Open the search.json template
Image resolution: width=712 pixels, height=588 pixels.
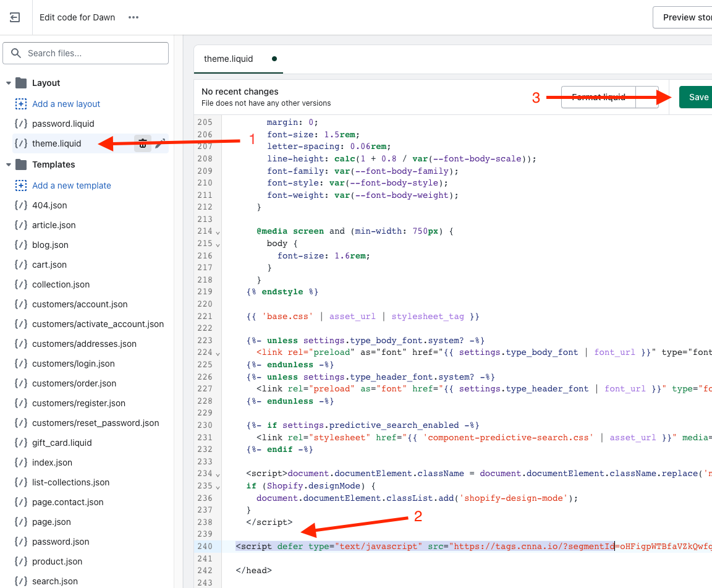[x=54, y=581]
